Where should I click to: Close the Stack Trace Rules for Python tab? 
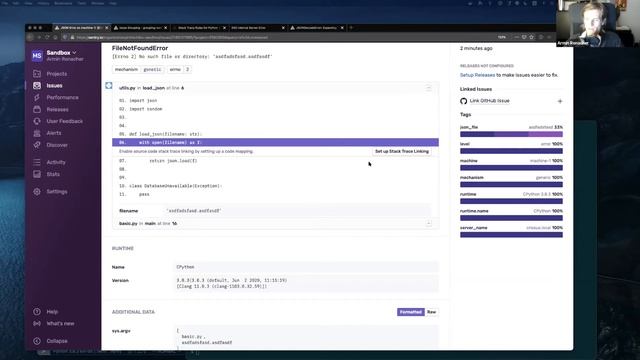(x=224, y=28)
